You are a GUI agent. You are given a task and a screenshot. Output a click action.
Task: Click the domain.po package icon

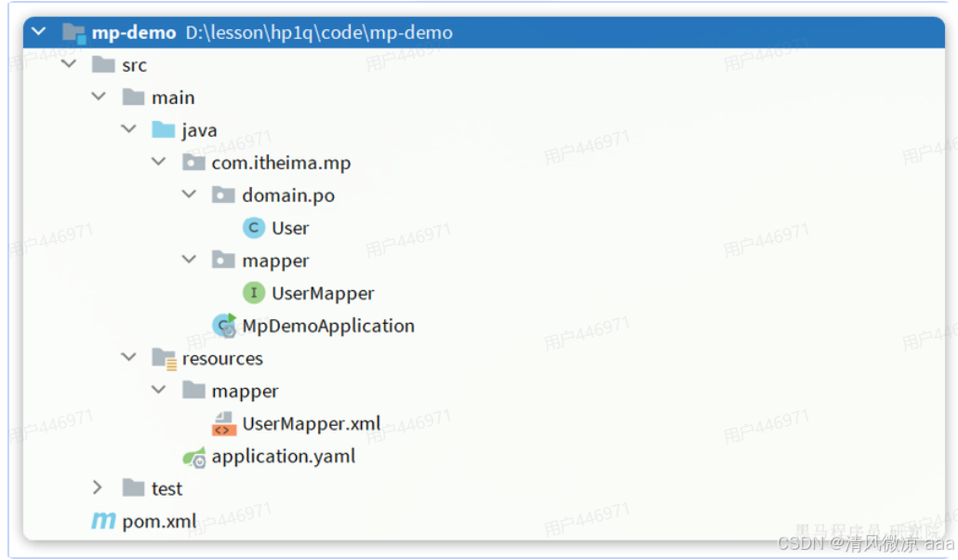[x=223, y=194]
